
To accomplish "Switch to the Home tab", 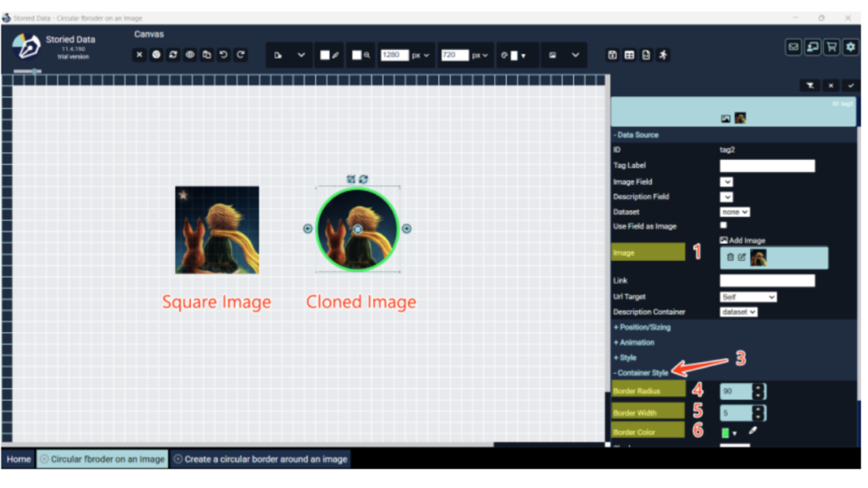I will click(19, 459).
